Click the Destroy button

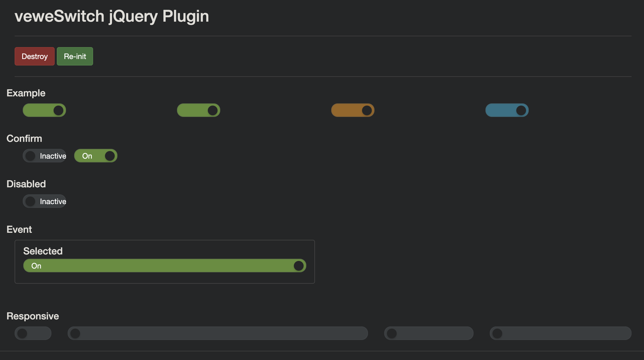tap(34, 56)
